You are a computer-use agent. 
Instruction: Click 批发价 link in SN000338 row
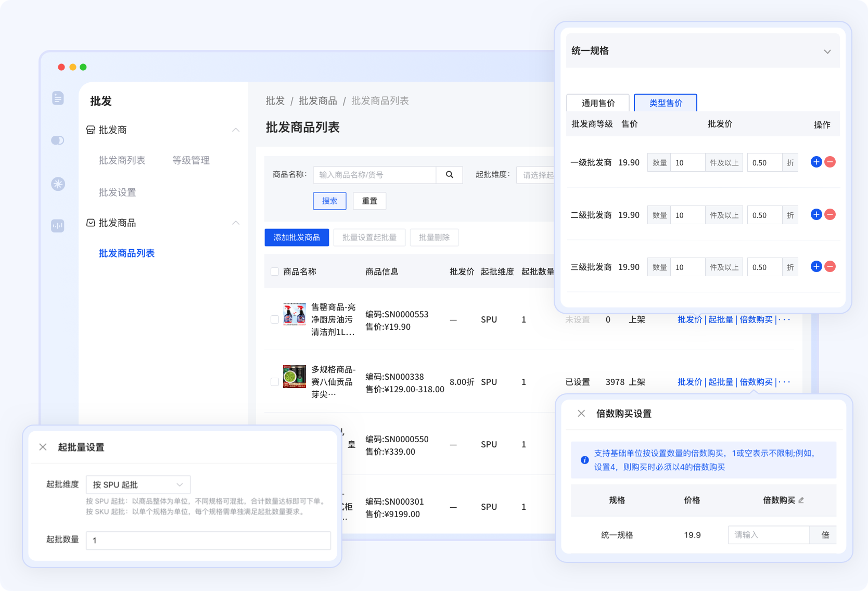pyautogui.click(x=690, y=382)
